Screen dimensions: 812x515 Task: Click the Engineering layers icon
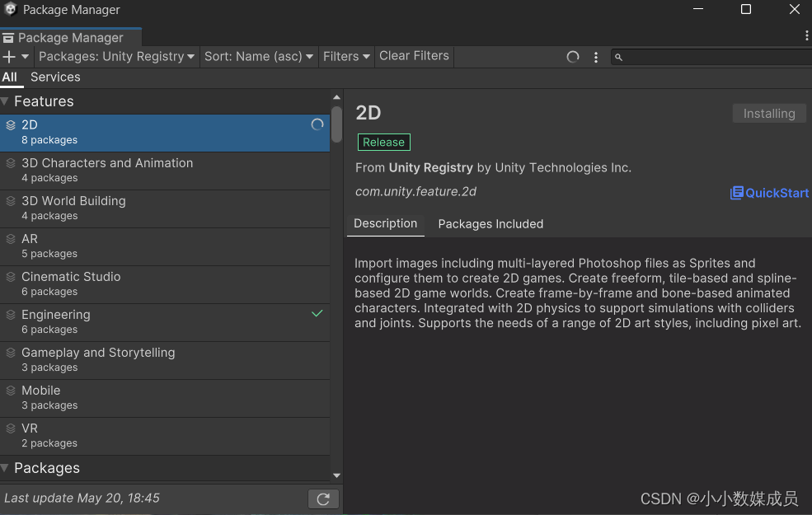11,315
